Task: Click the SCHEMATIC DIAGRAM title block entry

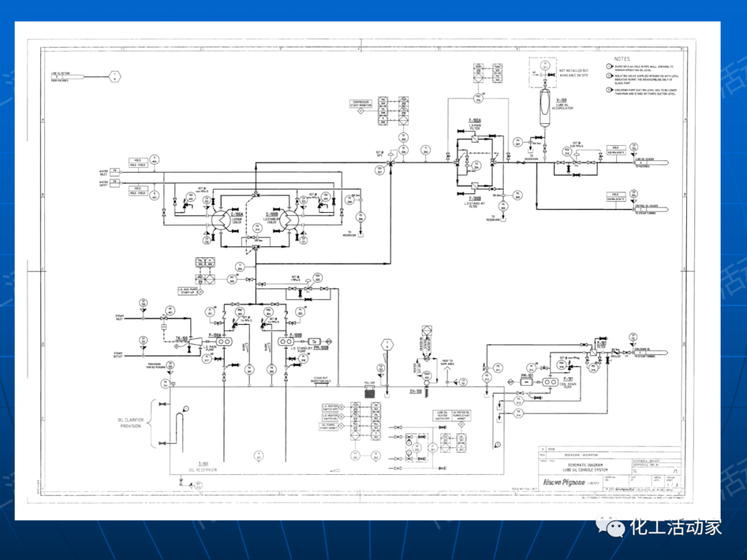Action: pyautogui.click(x=584, y=465)
